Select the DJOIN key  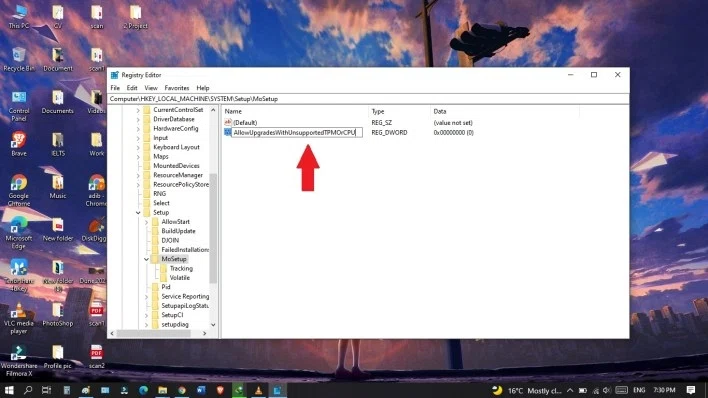coord(170,240)
